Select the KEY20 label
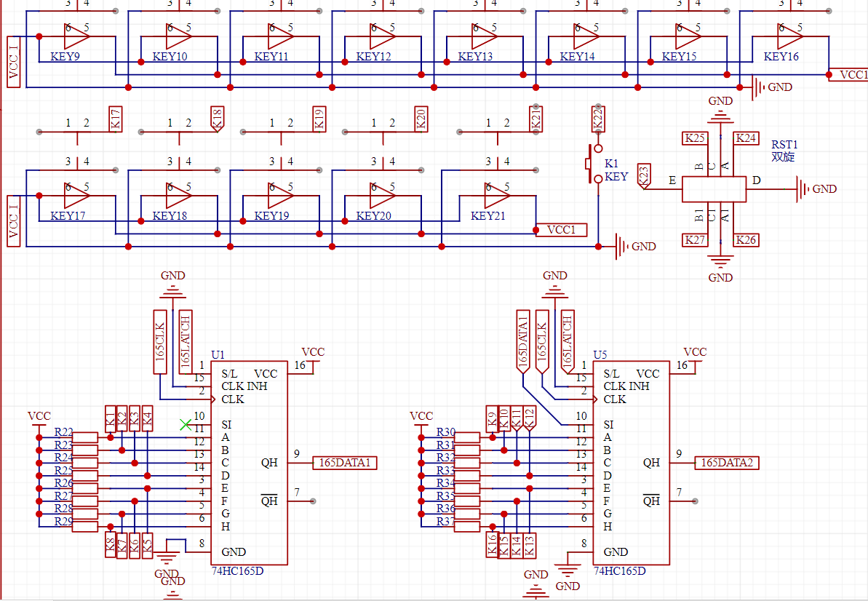Screen dimensions: 868x601 (x=374, y=216)
